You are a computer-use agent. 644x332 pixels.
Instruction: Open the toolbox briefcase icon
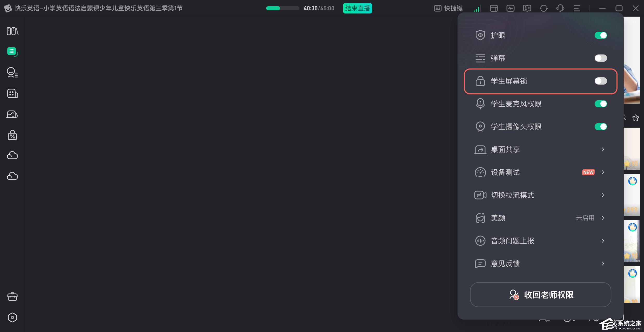click(12, 296)
